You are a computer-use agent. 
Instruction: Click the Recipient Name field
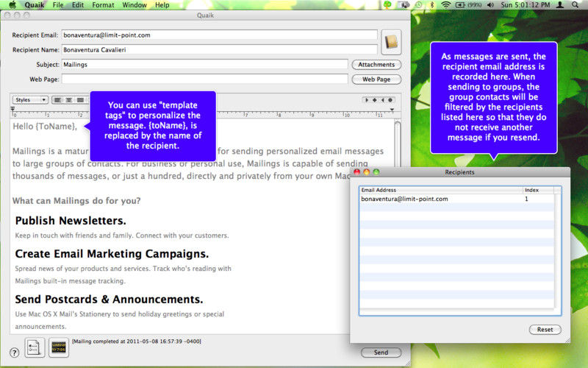point(219,49)
